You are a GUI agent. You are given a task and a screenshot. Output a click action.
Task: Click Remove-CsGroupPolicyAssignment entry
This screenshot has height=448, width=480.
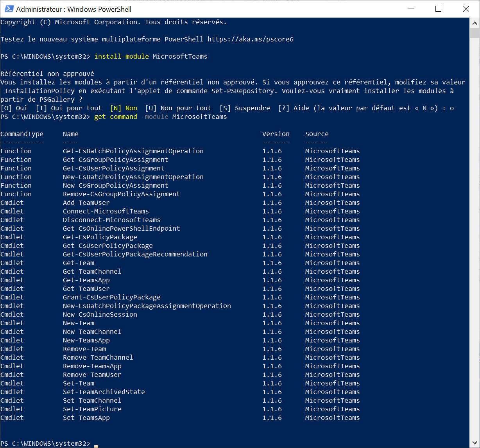[x=122, y=194]
